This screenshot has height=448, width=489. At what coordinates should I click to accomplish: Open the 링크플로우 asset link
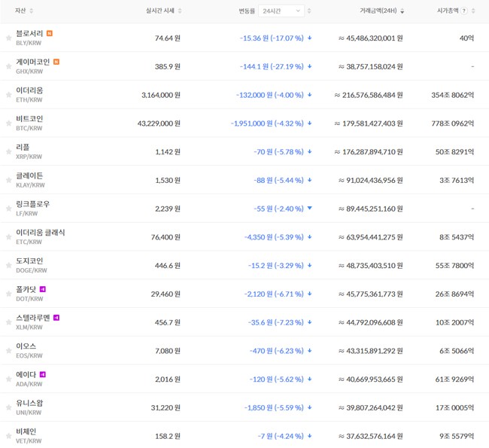[33, 204]
